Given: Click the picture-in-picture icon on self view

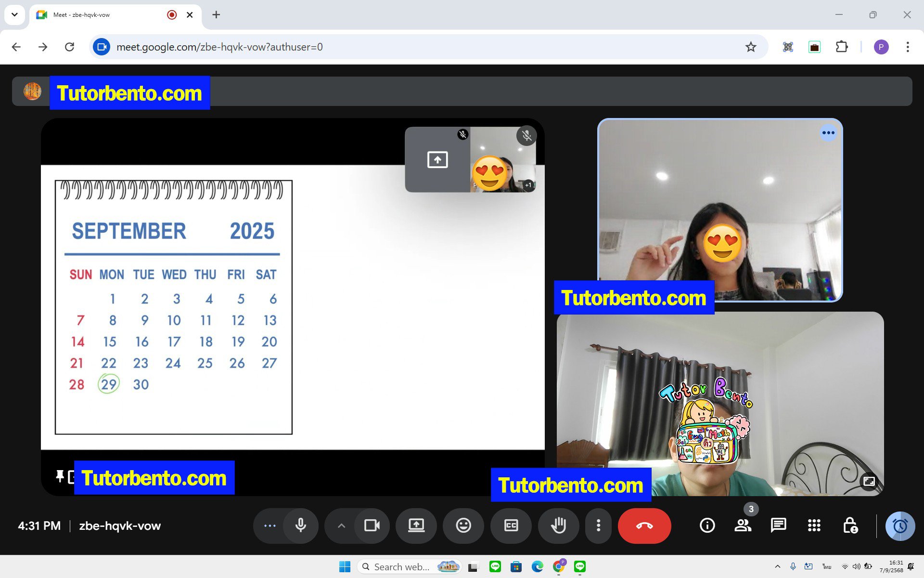Looking at the screenshot, I should point(869,481).
